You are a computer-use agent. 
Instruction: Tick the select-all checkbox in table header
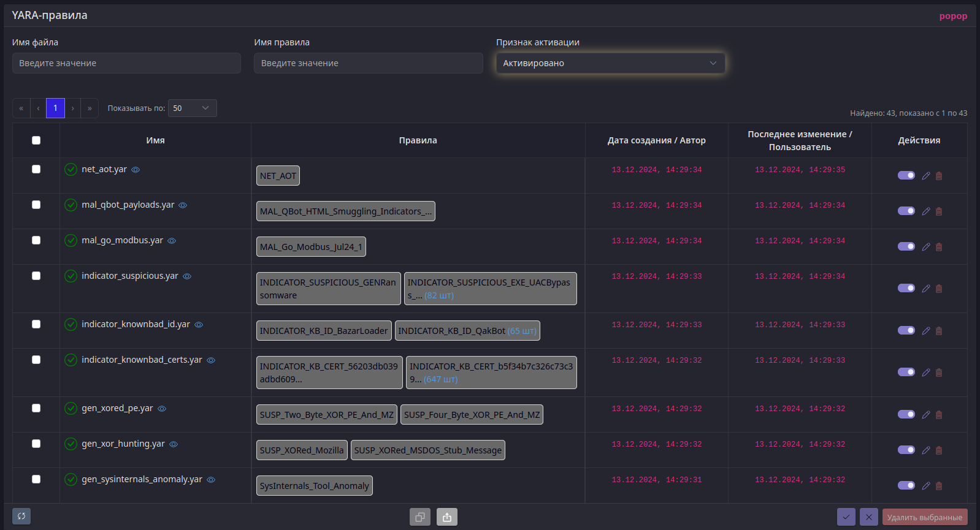click(36, 140)
